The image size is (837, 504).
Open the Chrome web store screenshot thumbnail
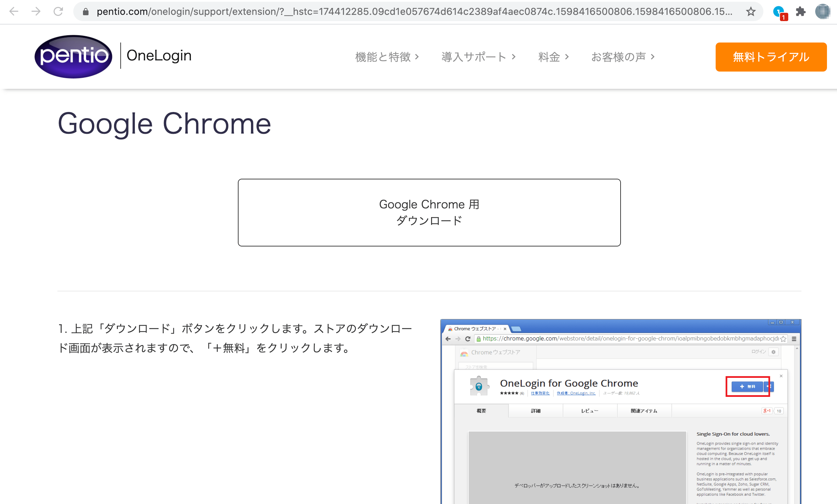621,411
